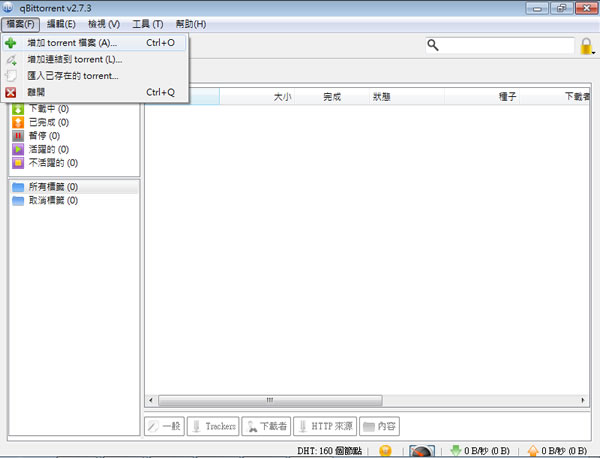600x458 pixels.
Task: Click the add link icon in menu
Action: click(11, 60)
